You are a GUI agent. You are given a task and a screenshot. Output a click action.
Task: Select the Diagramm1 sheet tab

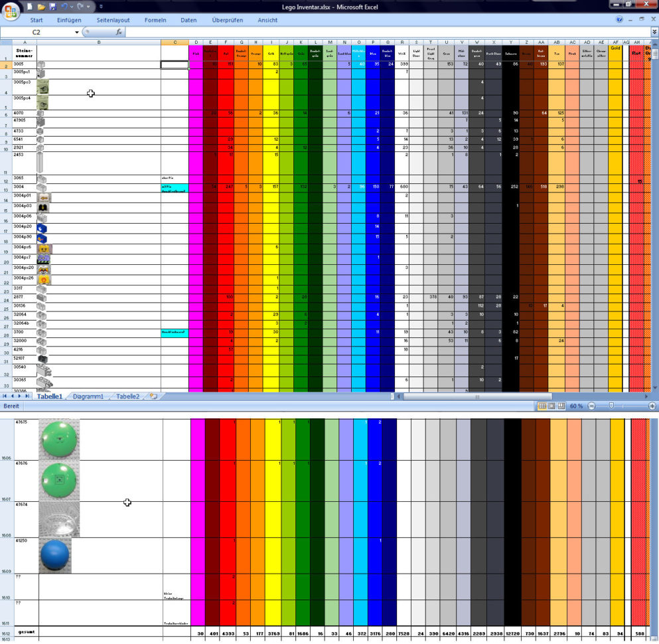(86, 396)
